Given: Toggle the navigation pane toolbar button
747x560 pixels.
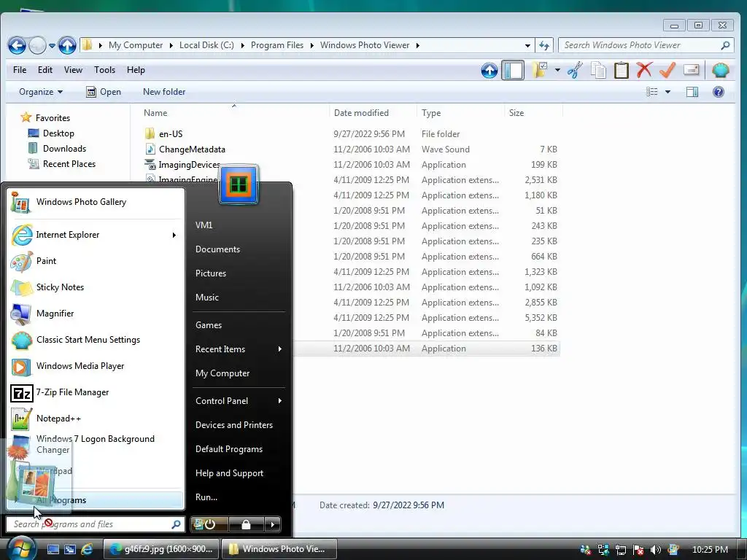Looking at the screenshot, I should coord(513,70).
